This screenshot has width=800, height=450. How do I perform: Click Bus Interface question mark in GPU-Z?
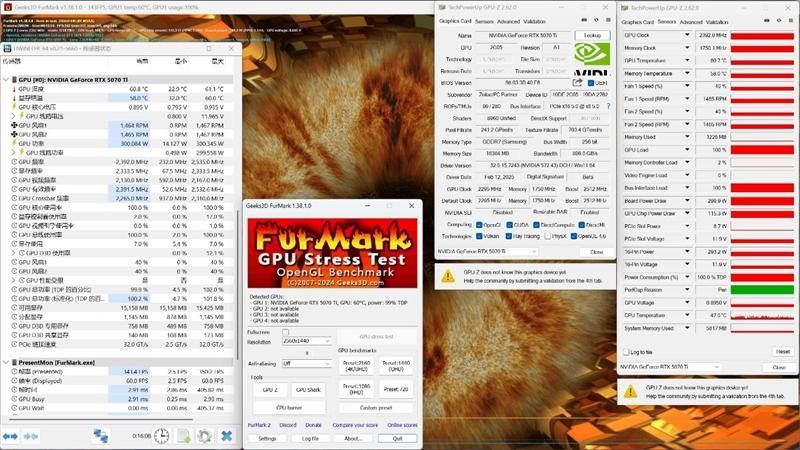point(608,106)
